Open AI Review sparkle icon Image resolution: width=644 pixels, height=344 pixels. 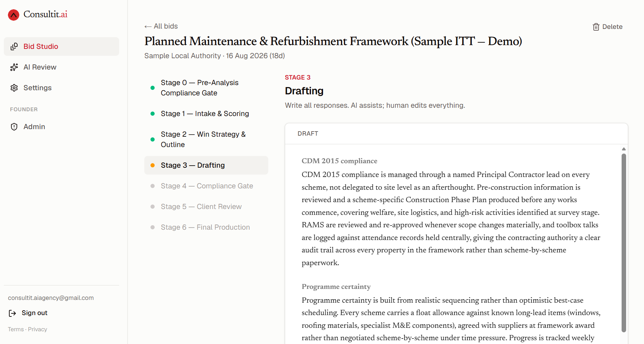[x=14, y=67]
